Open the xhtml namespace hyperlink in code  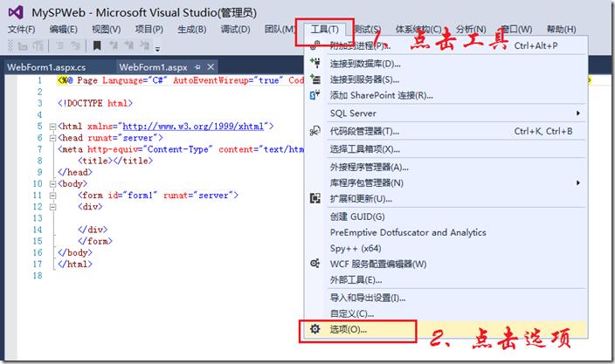pos(193,127)
